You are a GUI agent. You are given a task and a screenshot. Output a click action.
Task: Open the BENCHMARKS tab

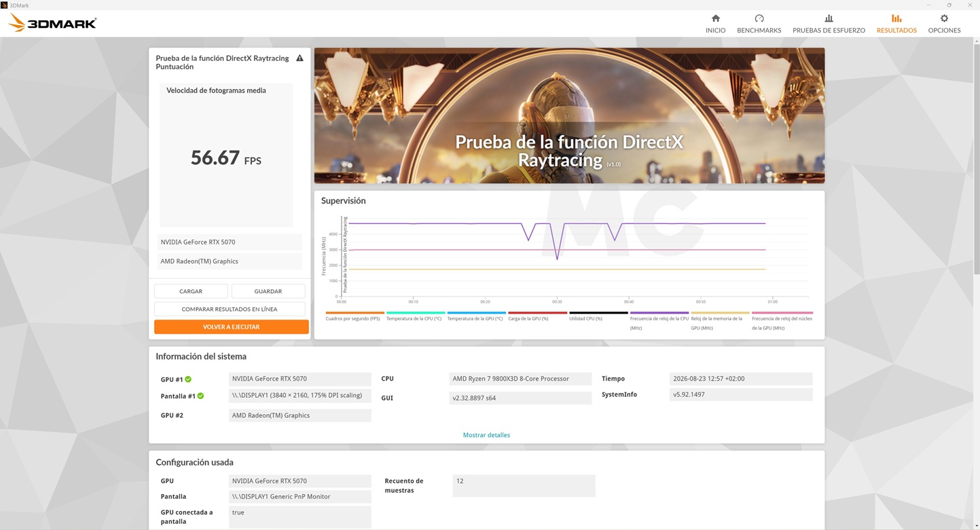pos(759,24)
